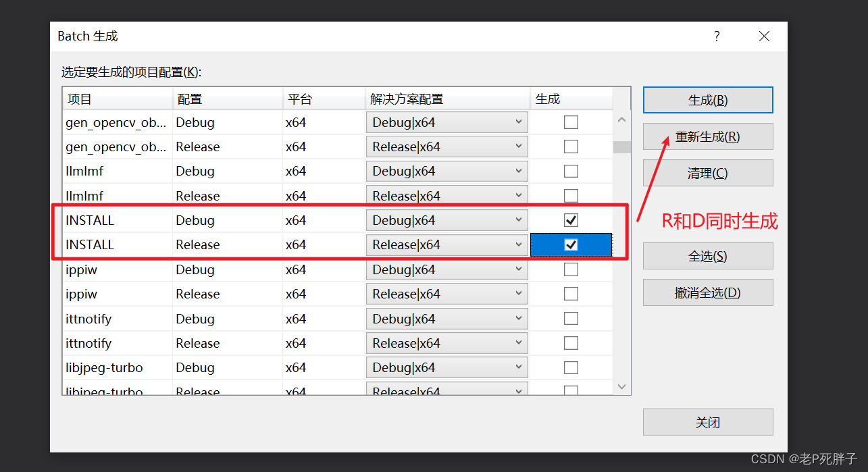868x472 pixels.
Task: Click the help question mark icon
Action: (x=716, y=36)
